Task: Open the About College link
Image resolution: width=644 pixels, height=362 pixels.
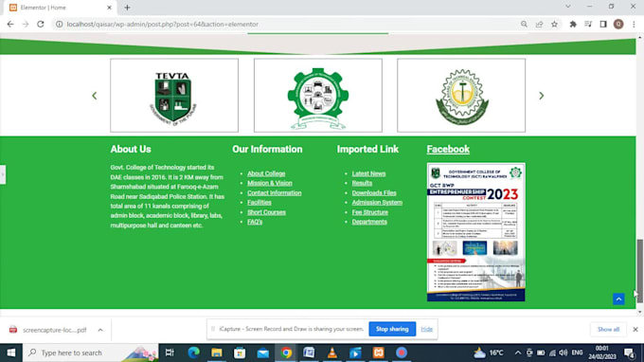Action: click(266, 173)
